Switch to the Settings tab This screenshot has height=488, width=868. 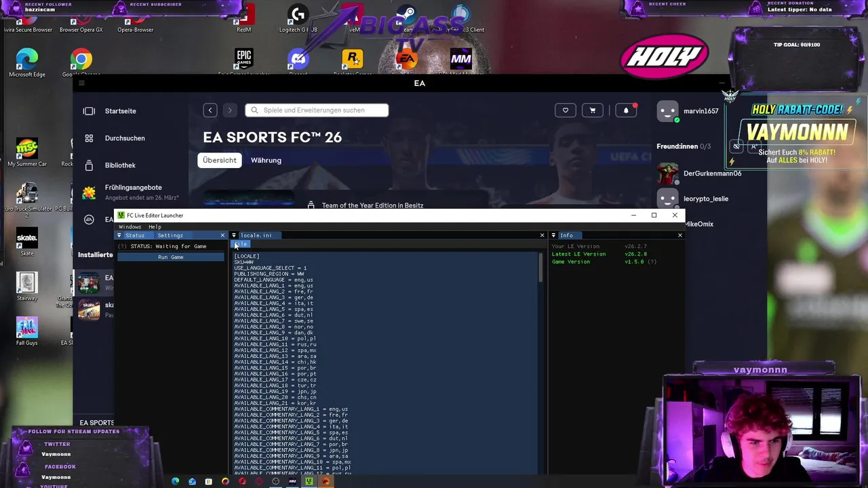[170, 235]
